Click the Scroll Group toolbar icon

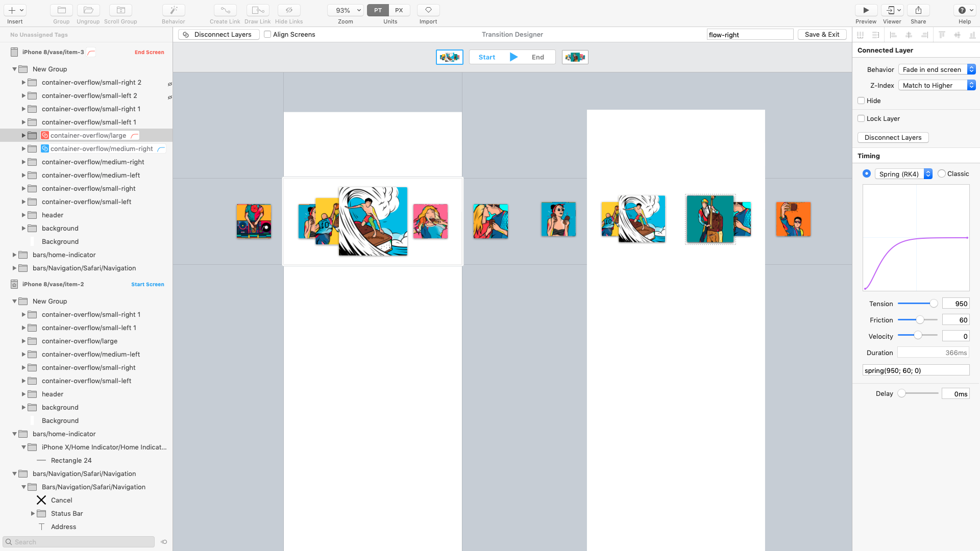click(x=120, y=10)
